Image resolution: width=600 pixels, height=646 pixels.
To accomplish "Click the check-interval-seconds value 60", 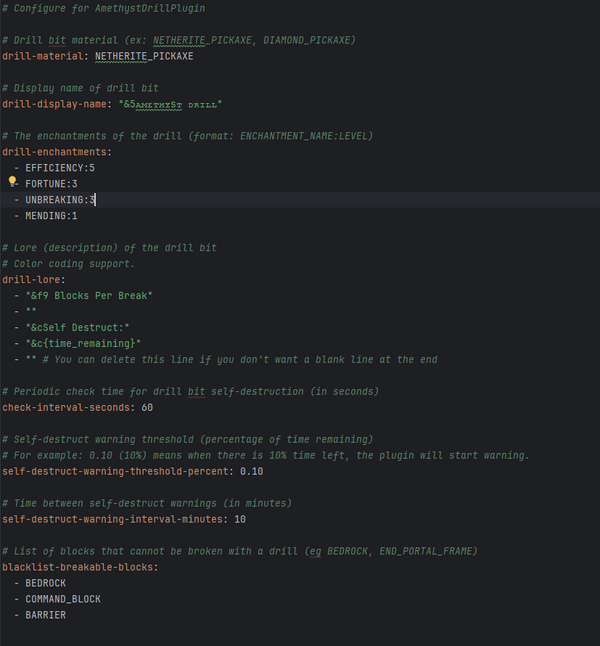I will coord(146,408).
